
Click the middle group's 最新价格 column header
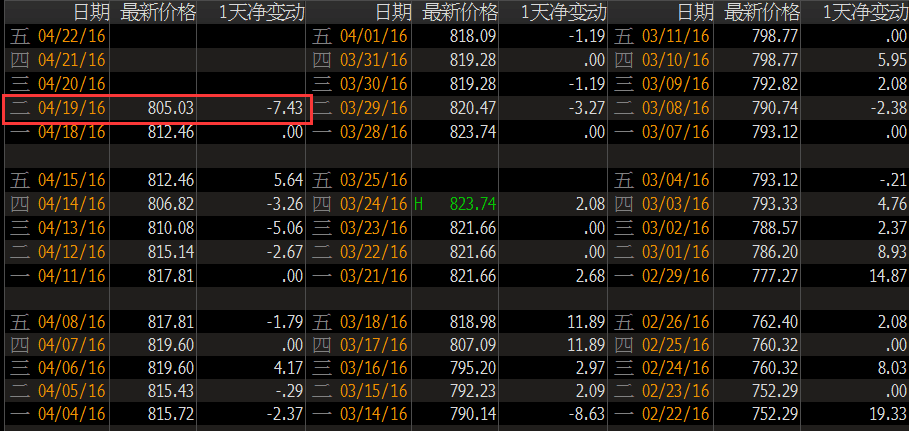(x=459, y=12)
